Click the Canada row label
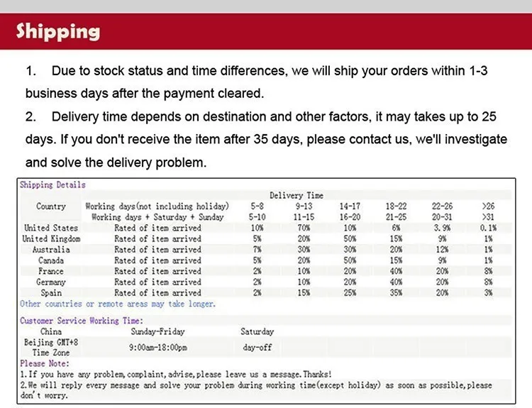 pyautogui.click(x=51, y=260)
